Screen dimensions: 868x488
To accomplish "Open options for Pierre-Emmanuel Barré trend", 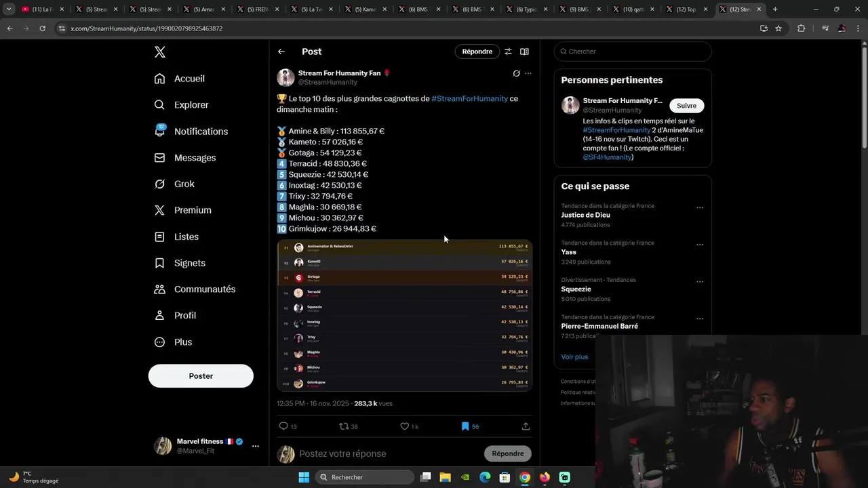I will [x=700, y=319].
